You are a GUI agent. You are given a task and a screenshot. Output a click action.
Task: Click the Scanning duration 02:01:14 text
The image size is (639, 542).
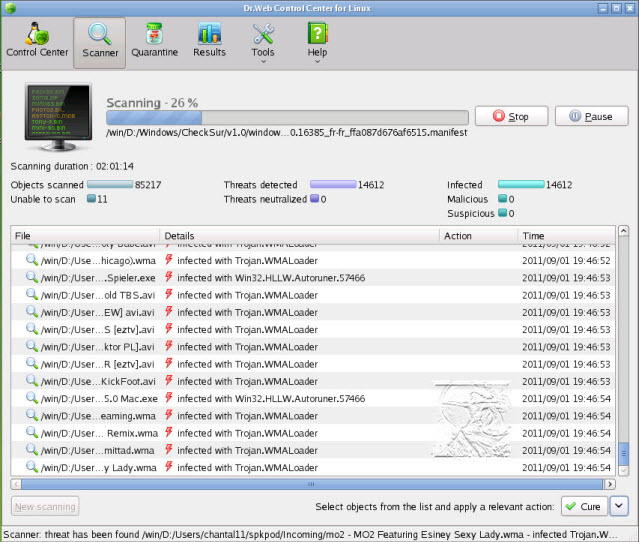click(x=72, y=166)
